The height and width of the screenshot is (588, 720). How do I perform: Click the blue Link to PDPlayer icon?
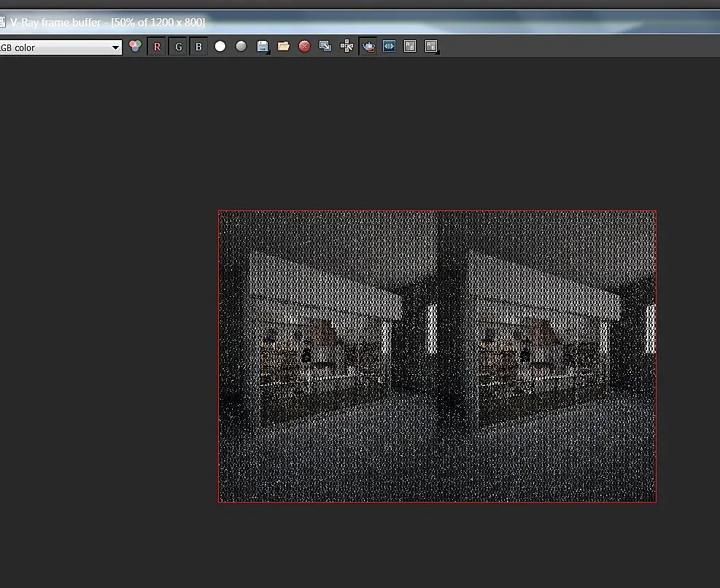click(x=389, y=47)
